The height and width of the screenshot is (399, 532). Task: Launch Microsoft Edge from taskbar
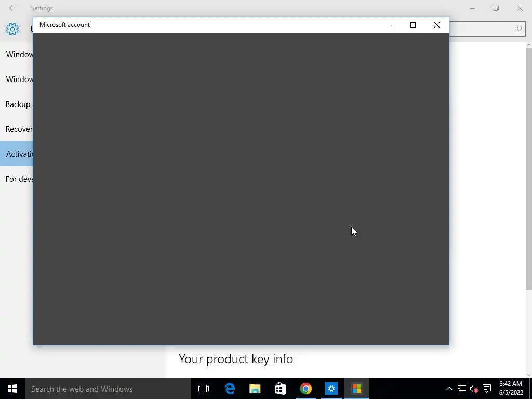click(x=230, y=389)
